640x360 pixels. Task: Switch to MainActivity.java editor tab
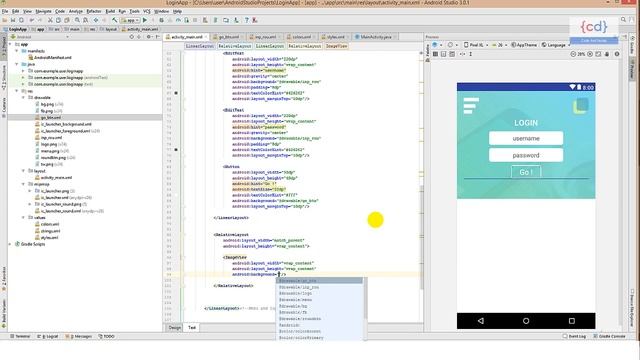376,37
